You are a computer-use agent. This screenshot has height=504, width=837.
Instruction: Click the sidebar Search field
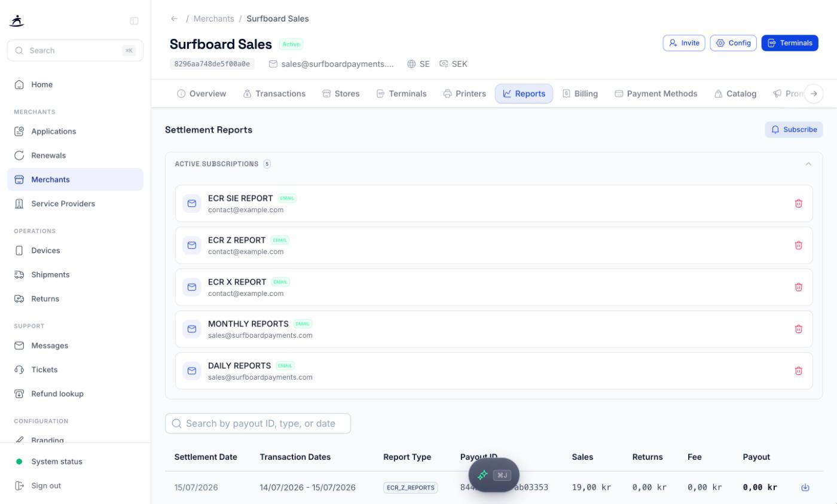coord(75,51)
